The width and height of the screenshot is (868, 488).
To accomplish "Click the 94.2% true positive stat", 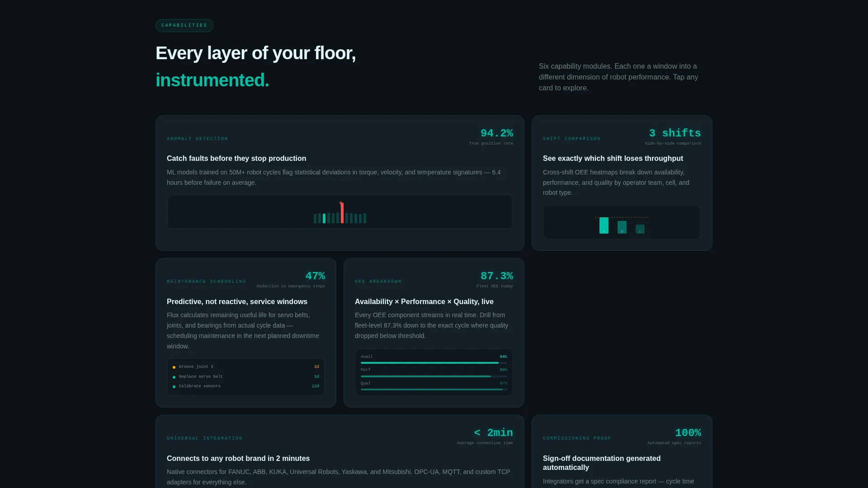I will tap(497, 133).
